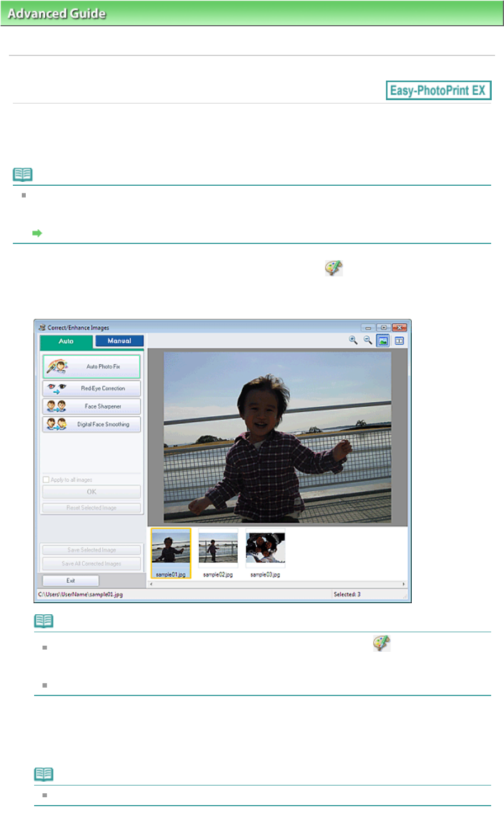Switch to the Manual tab
The image size is (504, 823).
(x=119, y=341)
